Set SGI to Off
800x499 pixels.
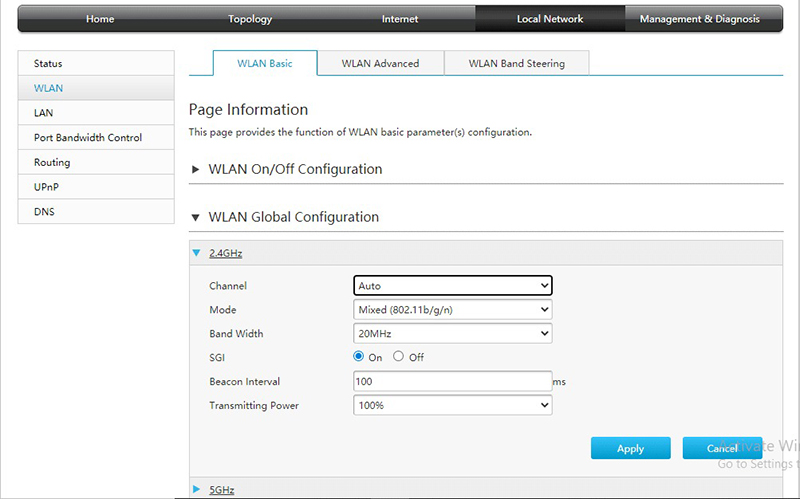point(398,357)
